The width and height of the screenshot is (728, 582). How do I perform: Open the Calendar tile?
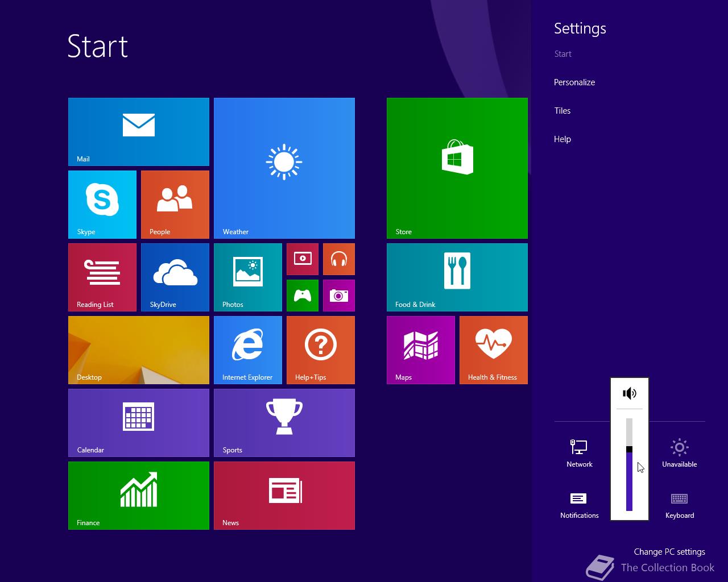click(139, 423)
